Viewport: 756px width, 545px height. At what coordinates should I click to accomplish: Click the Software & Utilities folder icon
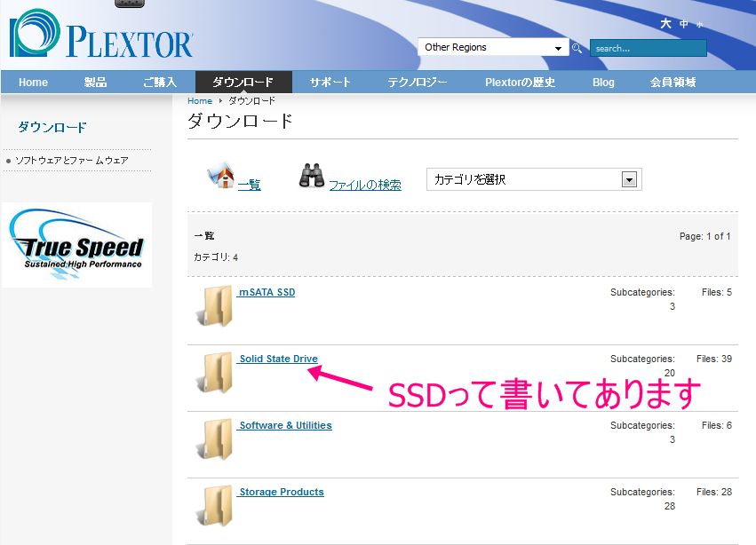coord(215,439)
